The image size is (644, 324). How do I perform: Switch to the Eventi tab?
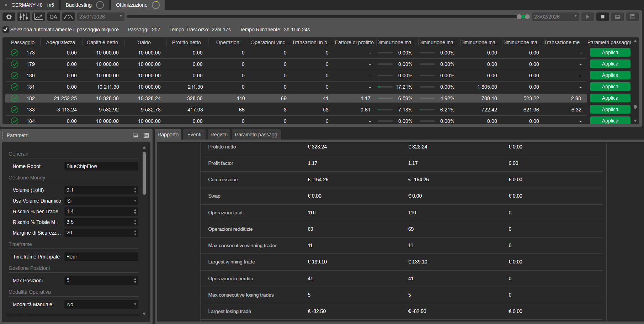pyautogui.click(x=194, y=134)
